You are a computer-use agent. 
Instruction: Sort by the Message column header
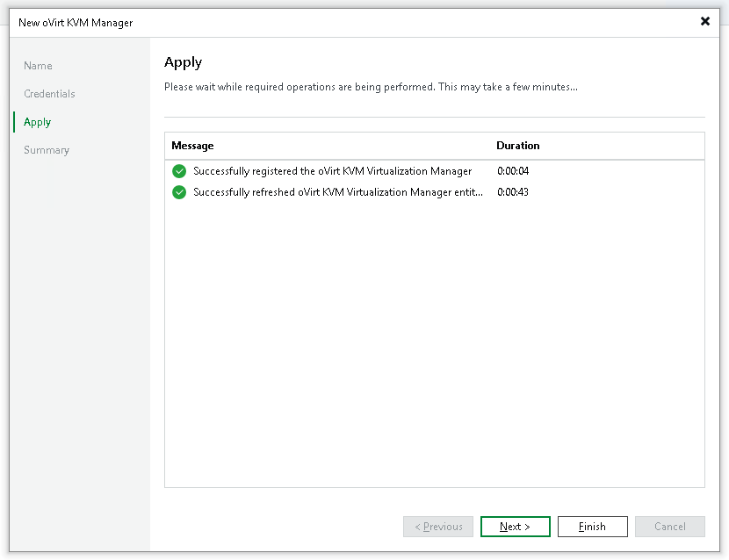click(193, 146)
